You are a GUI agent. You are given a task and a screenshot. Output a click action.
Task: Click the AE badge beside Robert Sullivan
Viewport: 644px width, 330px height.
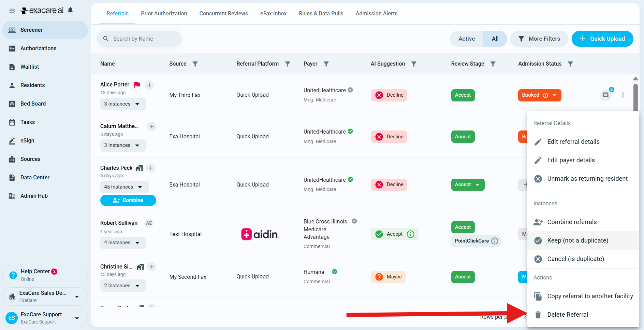(149, 223)
